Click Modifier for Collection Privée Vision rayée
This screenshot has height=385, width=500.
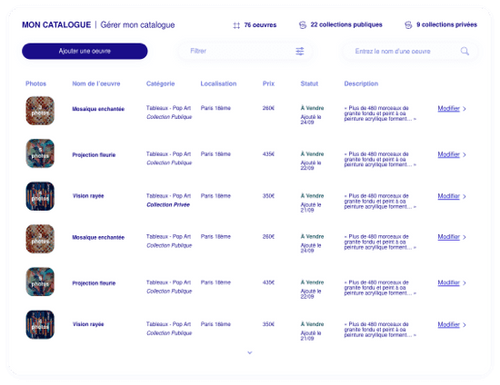tap(449, 196)
